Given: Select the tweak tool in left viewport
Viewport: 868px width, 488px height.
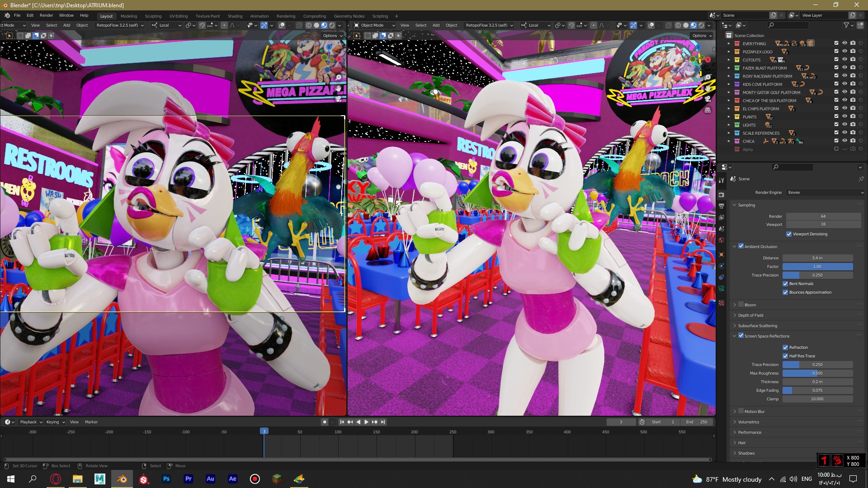Looking at the screenshot, I should (x=9, y=35).
